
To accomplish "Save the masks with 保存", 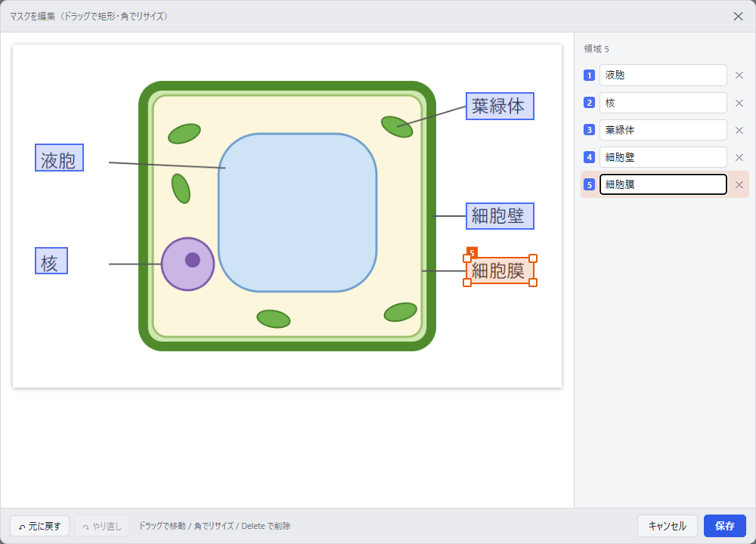I will (725, 526).
